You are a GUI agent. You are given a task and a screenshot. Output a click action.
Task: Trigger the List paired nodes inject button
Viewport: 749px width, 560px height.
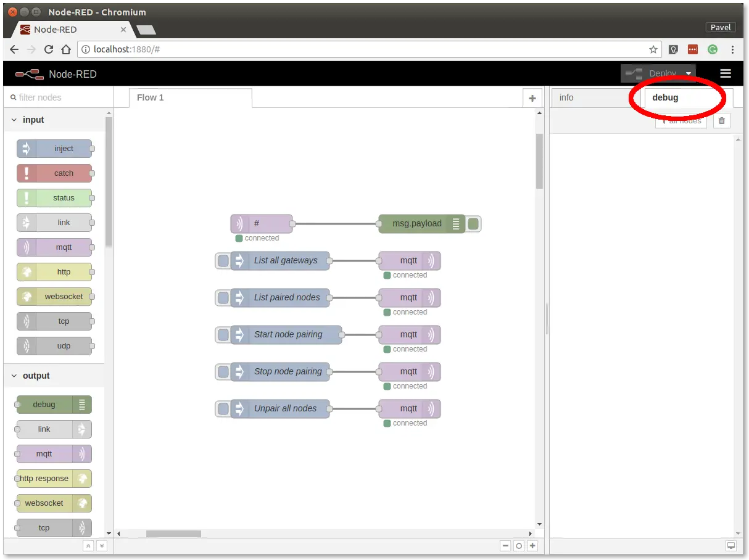pyautogui.click(x=223, y=298)
